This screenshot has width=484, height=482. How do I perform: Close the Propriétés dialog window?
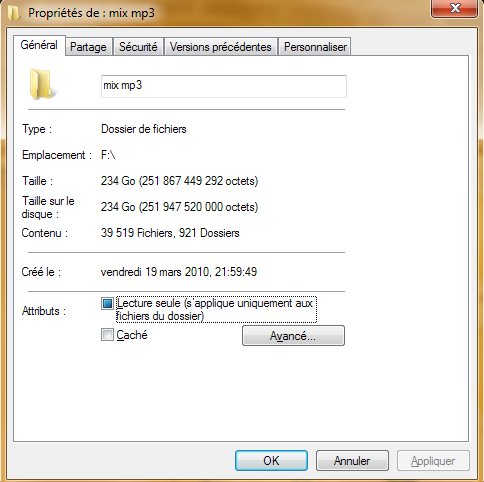coord(454,8)
